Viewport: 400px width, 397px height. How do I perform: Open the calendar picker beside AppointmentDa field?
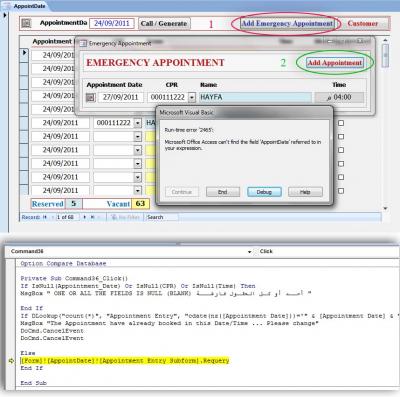[x=26, y=23]
